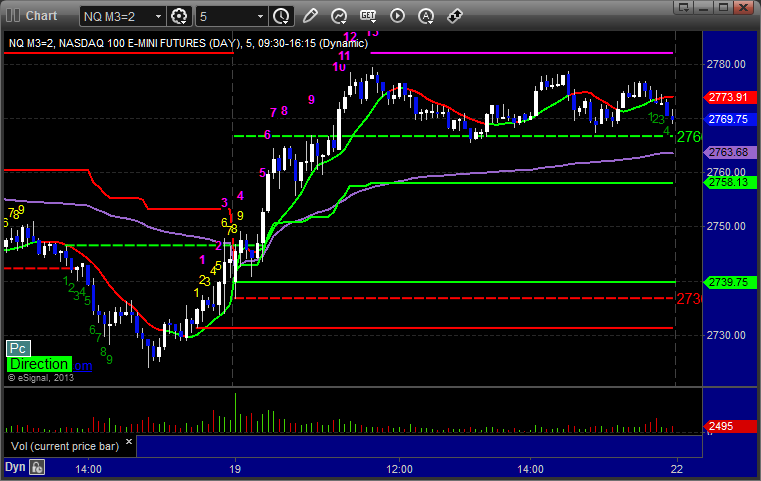Click the bar replay play icon
The width and height of the screenshot is (761, 481).
397,16
